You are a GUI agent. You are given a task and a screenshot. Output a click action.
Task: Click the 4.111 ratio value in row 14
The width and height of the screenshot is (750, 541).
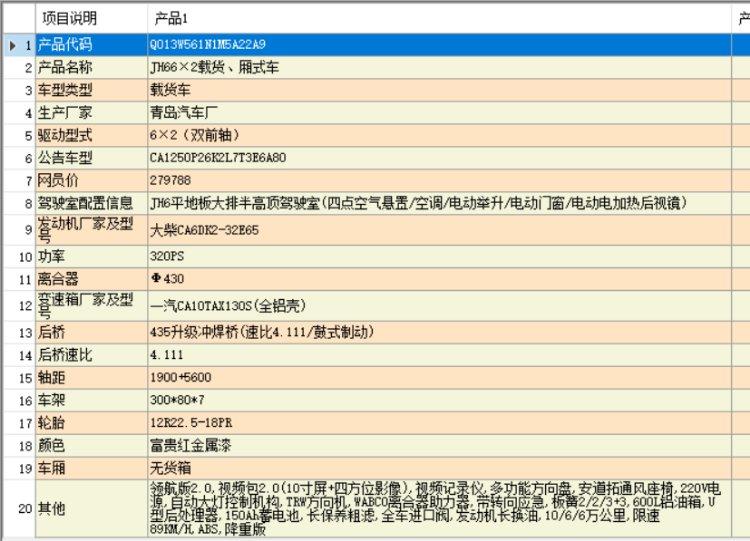point(439,355)
